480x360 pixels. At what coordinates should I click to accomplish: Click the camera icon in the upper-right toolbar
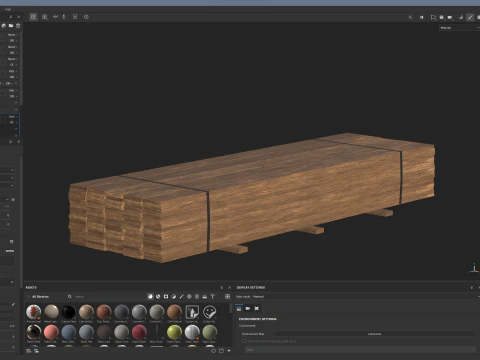(450, 17)
